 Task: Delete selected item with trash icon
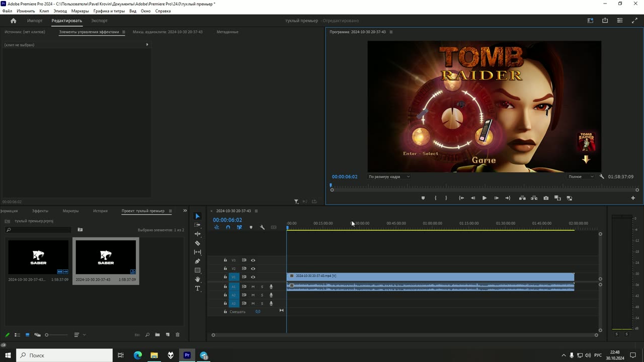click(177, 335)
